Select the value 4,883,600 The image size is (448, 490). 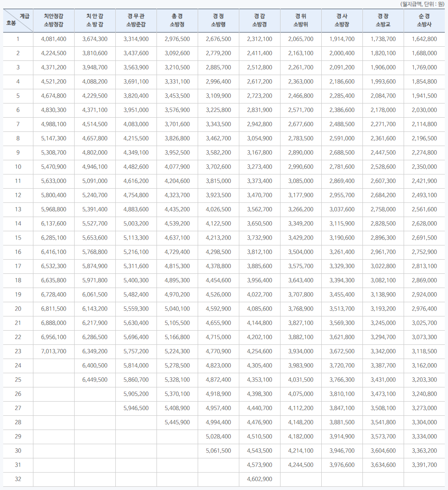point(136,209)
